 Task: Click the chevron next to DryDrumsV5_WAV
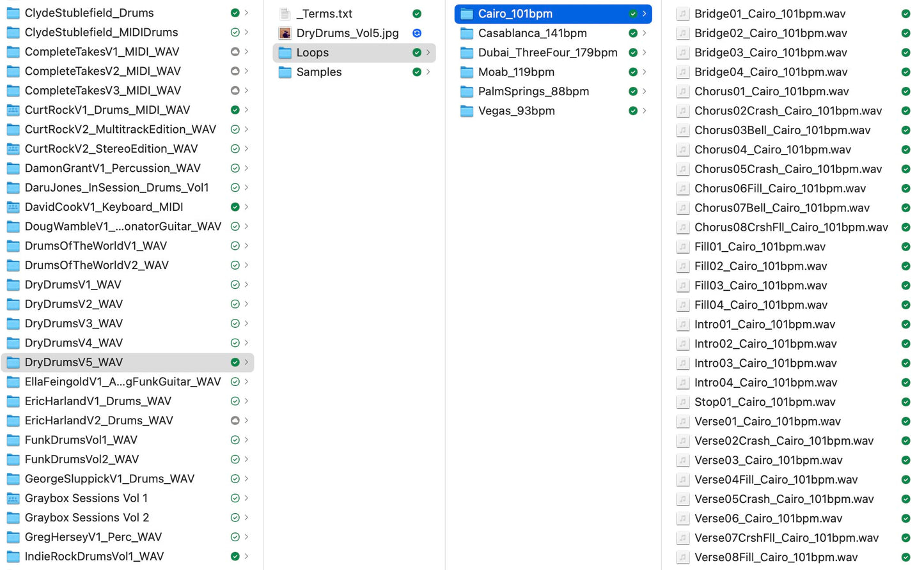pos(246,362)
